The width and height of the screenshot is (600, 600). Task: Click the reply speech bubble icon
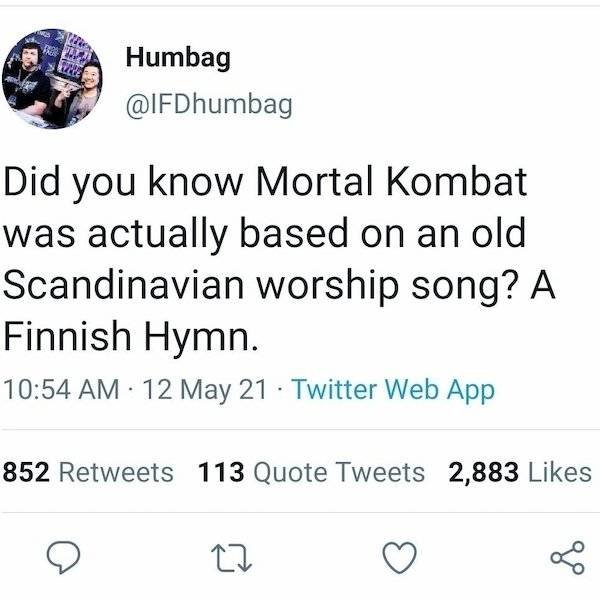(x=64, y=558)
